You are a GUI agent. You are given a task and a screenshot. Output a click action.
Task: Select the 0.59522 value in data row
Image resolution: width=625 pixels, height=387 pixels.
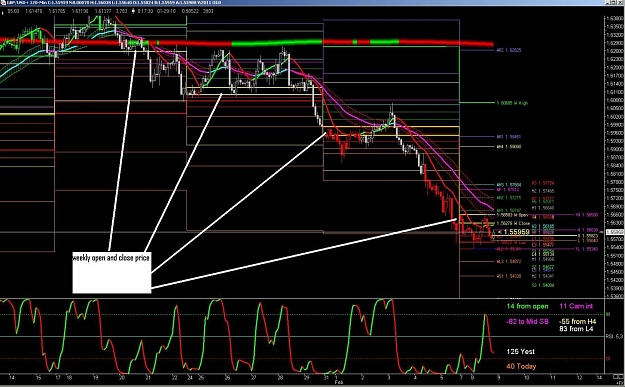point(190,11)
